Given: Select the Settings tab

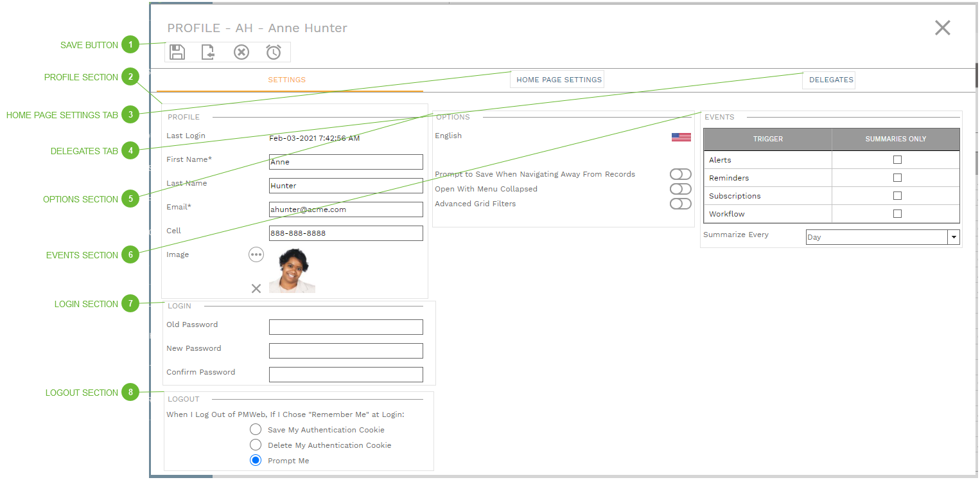Looking at the screenshot, I should tap(286, 80).
